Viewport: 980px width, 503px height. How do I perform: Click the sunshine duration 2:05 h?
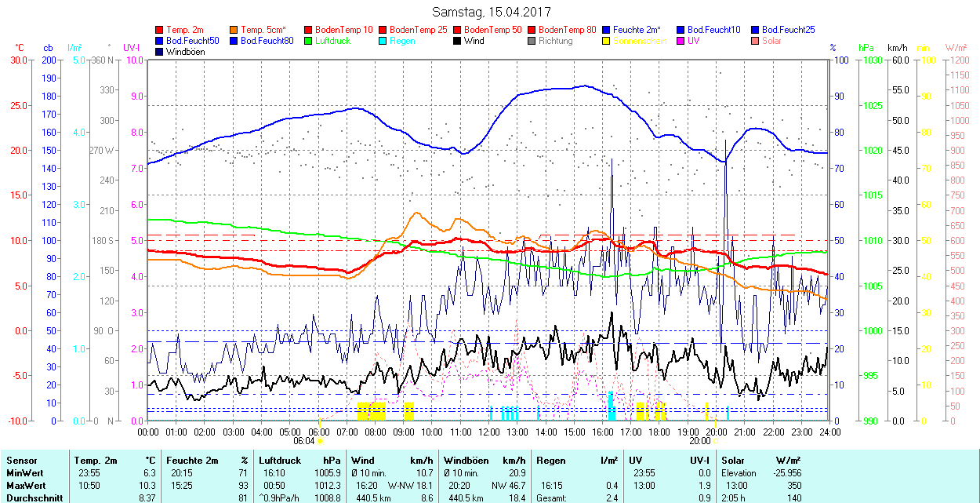(x=735, y=498)
